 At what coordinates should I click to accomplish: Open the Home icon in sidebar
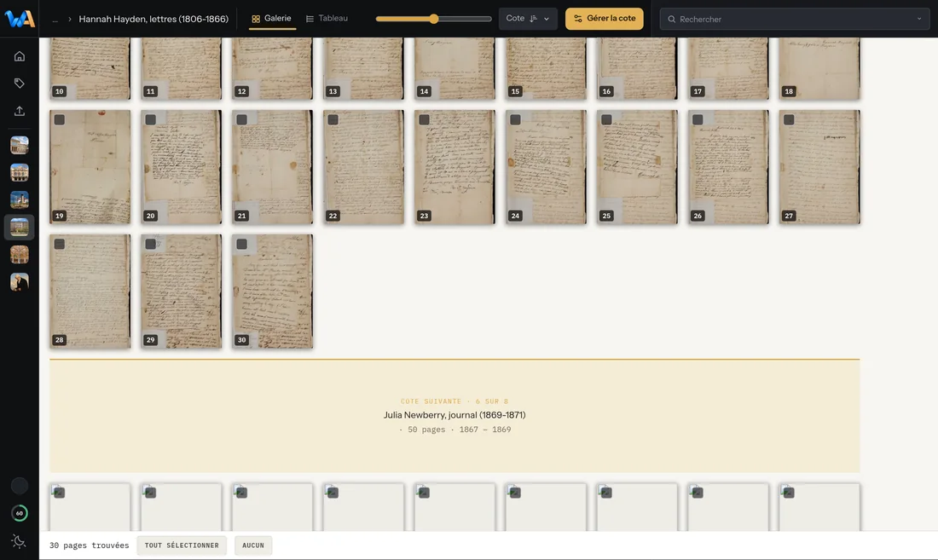tap(19, 56)
